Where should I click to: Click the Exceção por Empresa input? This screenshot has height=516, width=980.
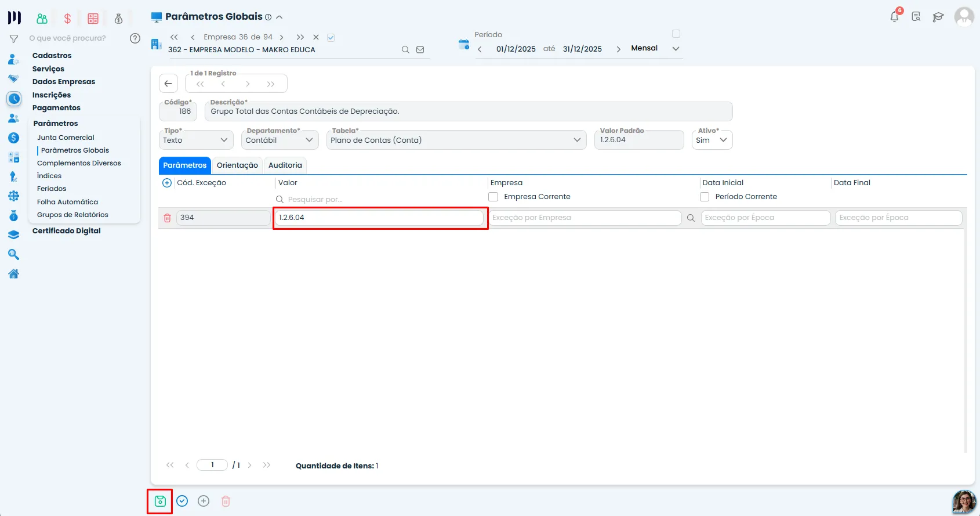click(x=585, y=218)
